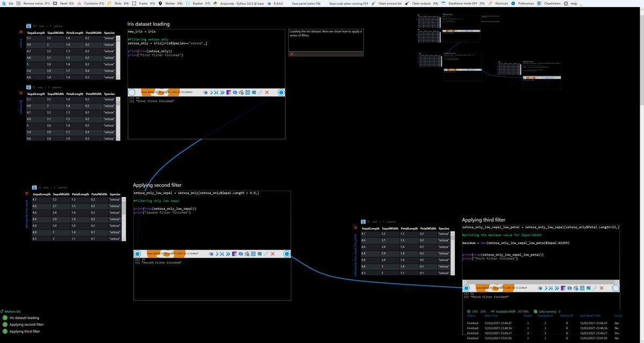Click run-to-here icon in Iris dataset loading panel

click(216, 92)
